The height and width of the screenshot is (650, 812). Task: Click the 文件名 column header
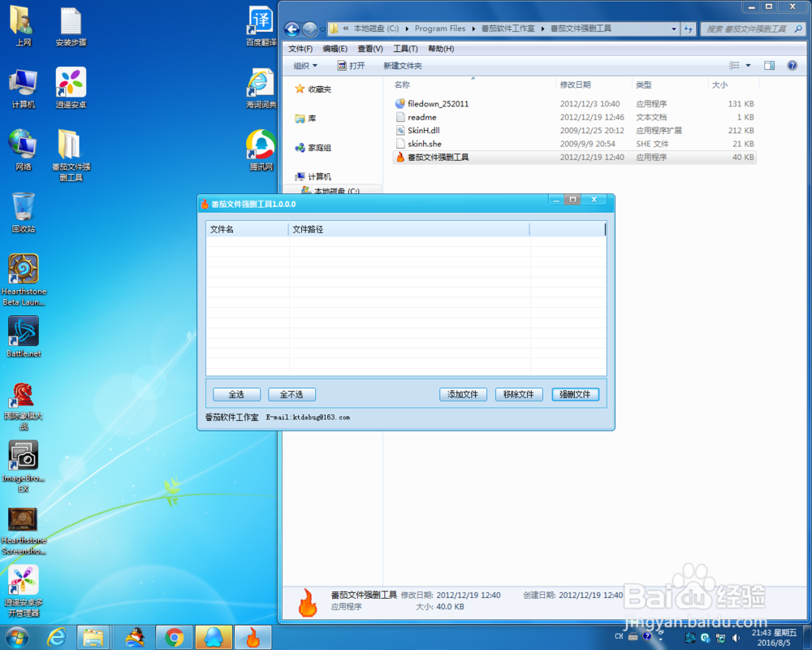coord(247,230)
